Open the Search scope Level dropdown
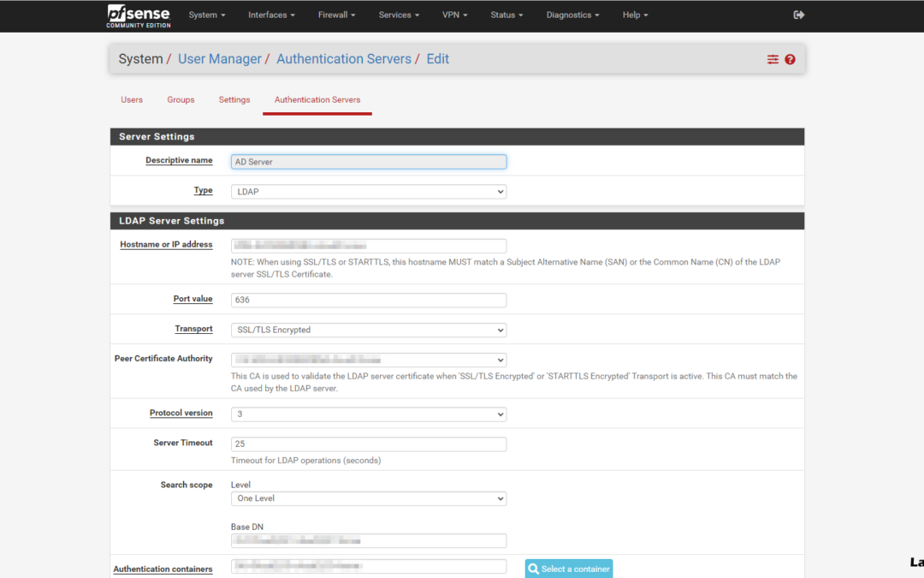 [368, 498]
